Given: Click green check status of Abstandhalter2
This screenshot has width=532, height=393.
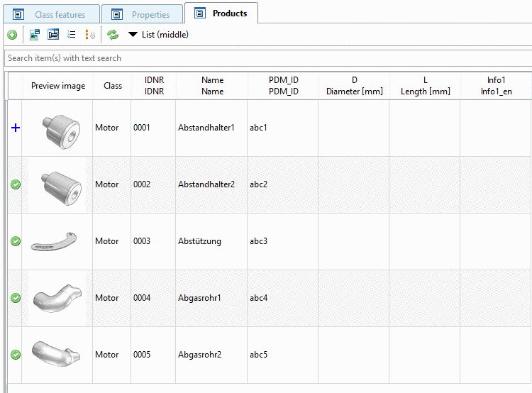Looking at the screenshot, I should [16, 184].
